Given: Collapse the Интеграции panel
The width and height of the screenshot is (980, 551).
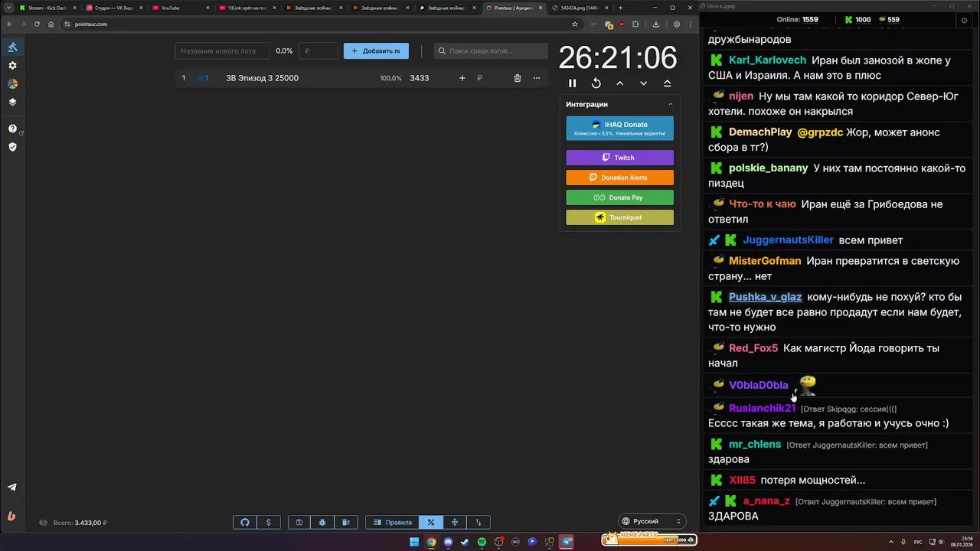Looking at the screenshot, I should pyautogui.click(x=671, y=104).
